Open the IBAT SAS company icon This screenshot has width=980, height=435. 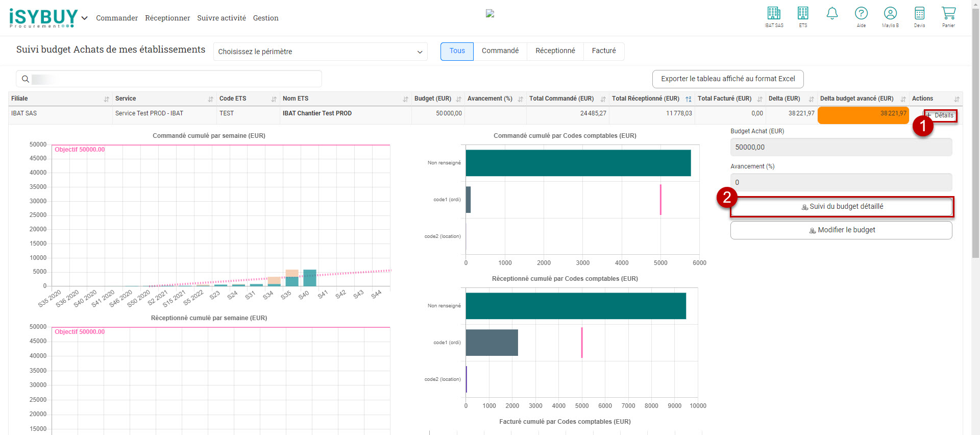(774, 16)
